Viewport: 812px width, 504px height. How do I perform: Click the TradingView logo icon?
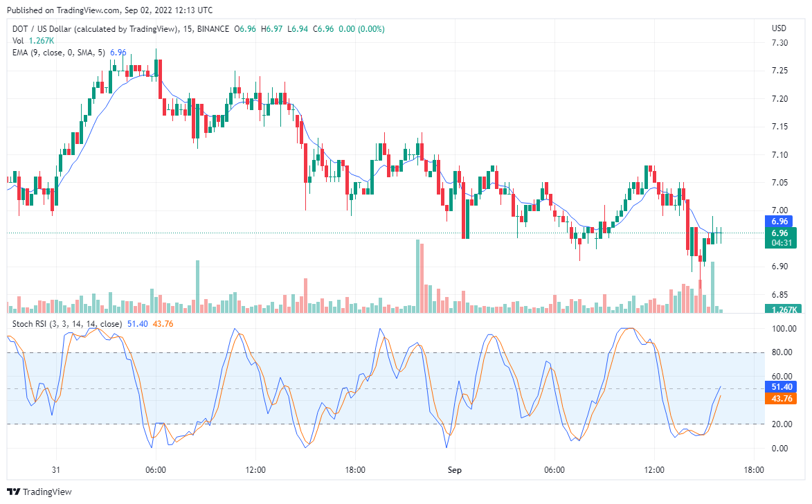coord(13,492)
